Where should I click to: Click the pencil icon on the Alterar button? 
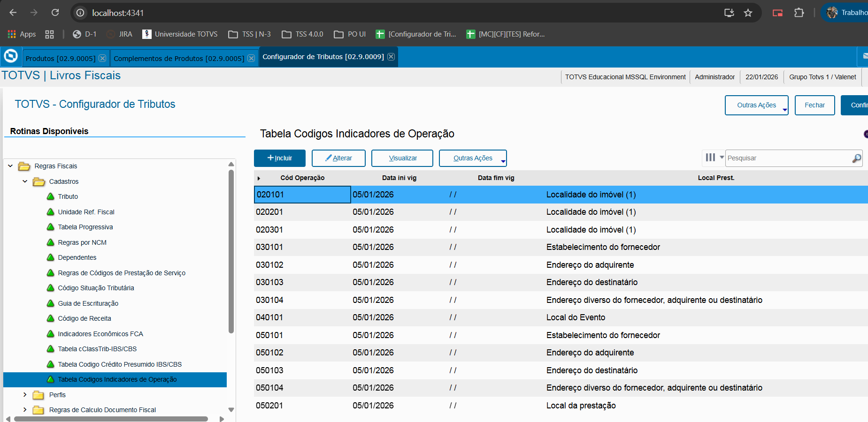329,158
